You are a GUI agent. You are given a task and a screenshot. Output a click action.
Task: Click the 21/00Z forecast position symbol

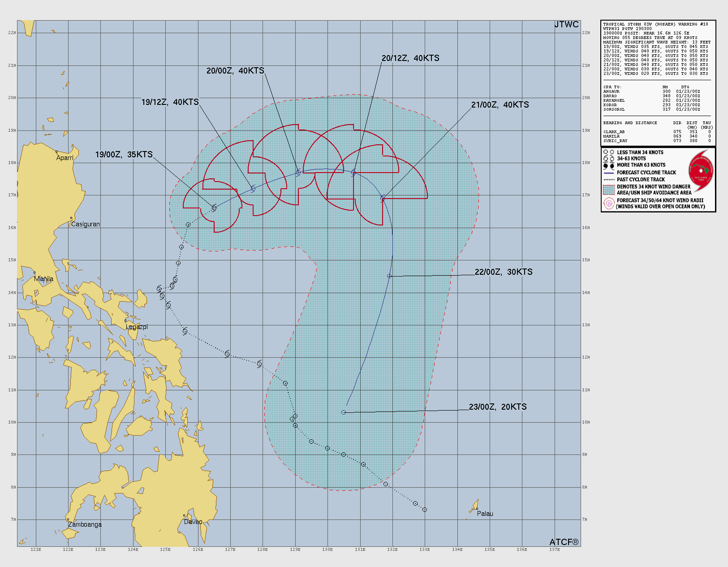tap(383, 198)
